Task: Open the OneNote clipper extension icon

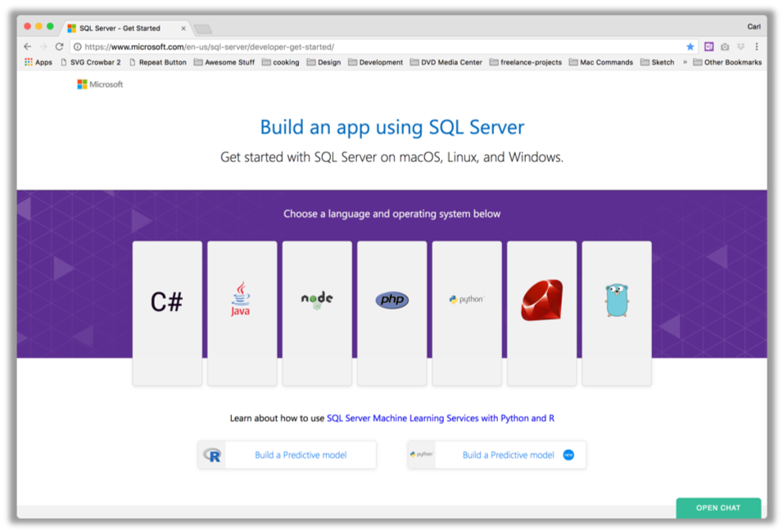Action: coord(708,47)
